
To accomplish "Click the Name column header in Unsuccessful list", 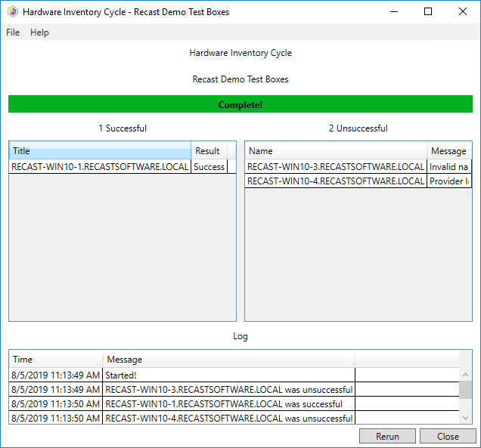I will [336, 151].
